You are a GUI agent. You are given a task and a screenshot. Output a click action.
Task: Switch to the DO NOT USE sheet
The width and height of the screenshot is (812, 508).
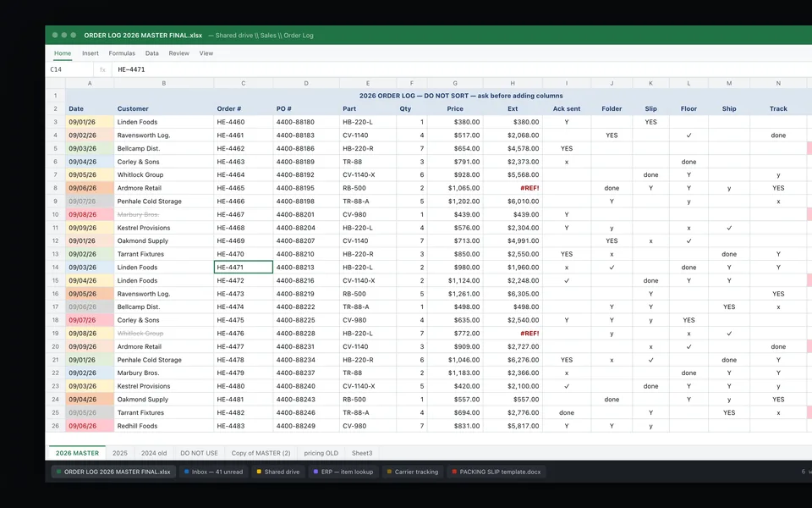[x=199, y=453]
